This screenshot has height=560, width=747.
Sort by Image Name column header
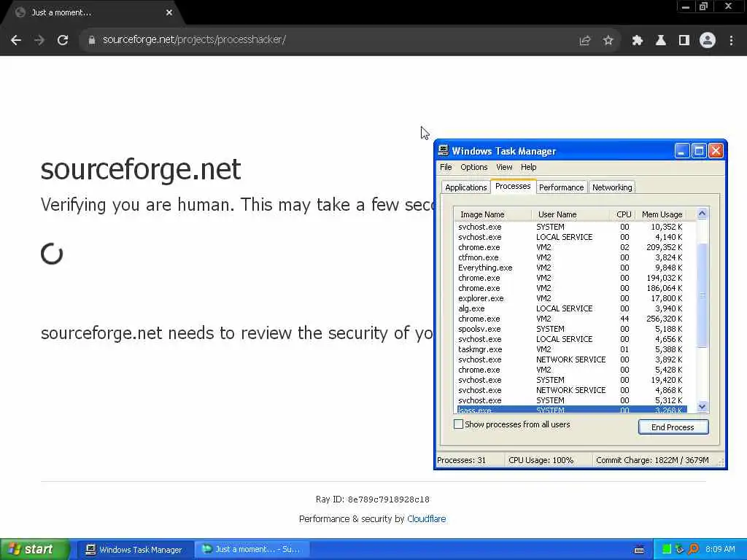click(492, 214)
